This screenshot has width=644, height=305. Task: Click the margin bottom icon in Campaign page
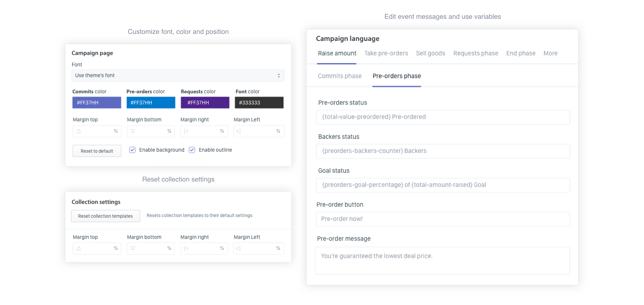(x=132, y=131)
